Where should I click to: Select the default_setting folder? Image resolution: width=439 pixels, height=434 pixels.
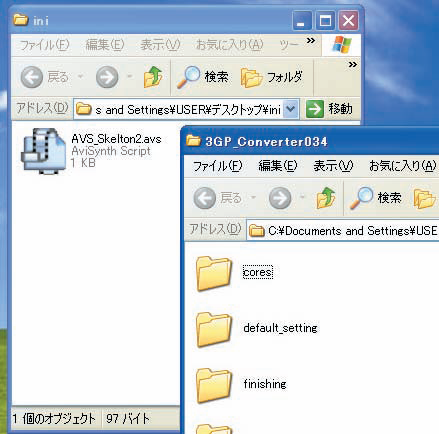[x=257, y=329]
